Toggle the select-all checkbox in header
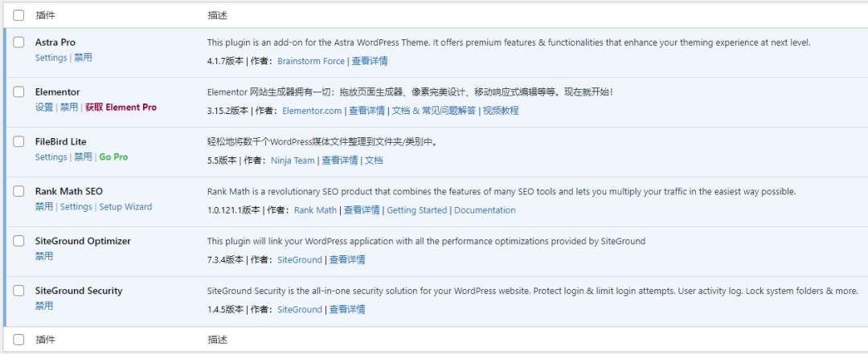 [x=18, y=14]
